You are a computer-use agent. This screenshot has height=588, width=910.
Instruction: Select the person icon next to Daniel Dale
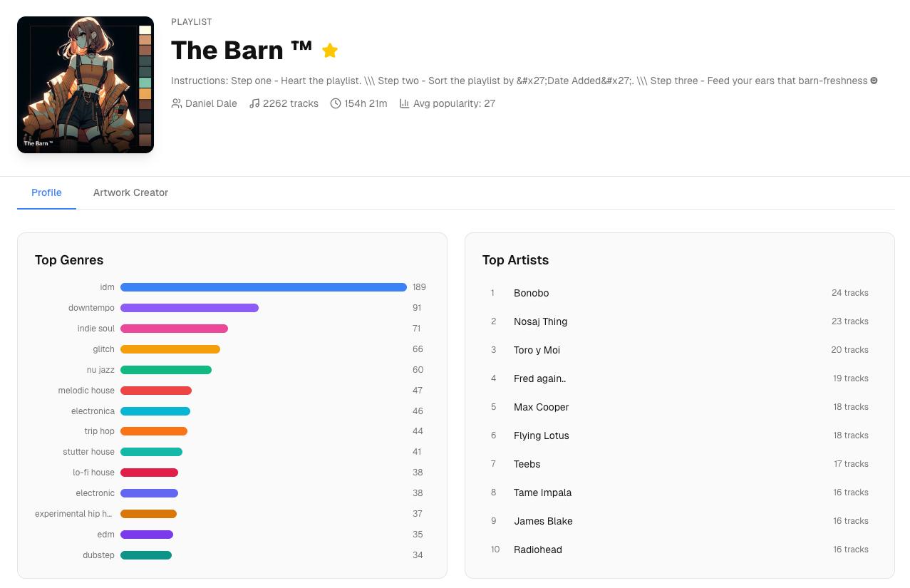click(x=176, y=103)
